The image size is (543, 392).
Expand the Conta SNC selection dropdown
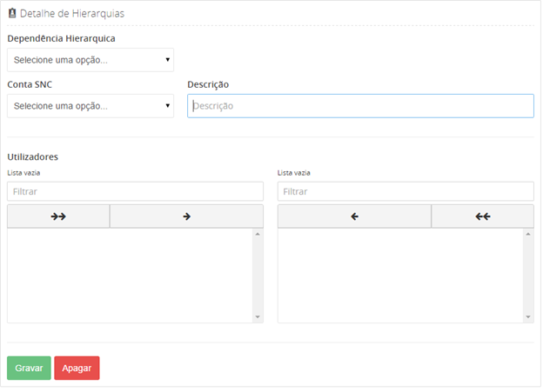point(90,106)
